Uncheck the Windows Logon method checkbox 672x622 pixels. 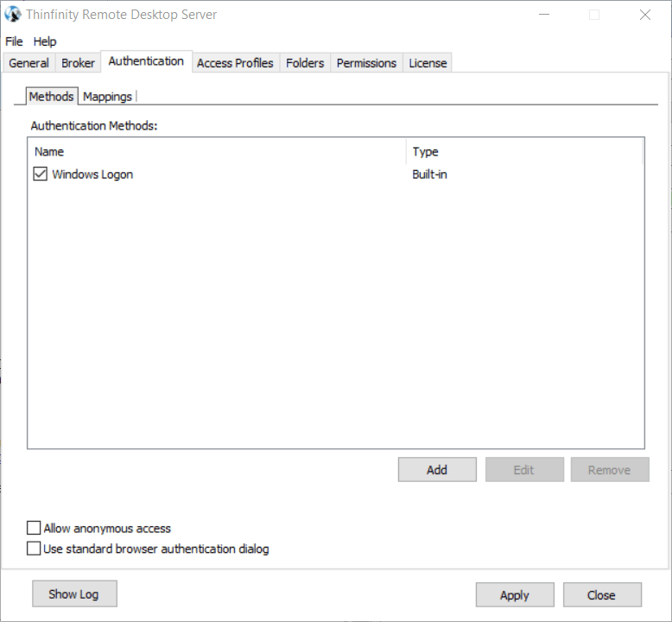[41, 174]
